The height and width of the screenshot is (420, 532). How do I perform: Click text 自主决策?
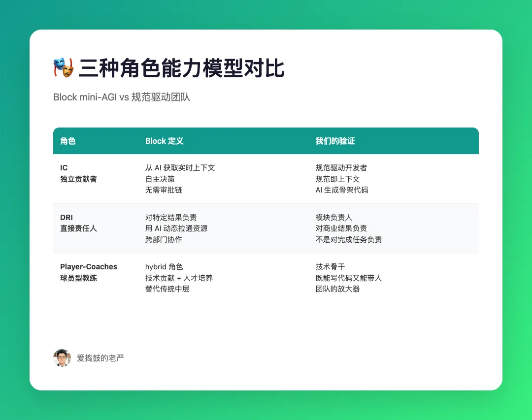pyautogui.click(x=160, y=179)
